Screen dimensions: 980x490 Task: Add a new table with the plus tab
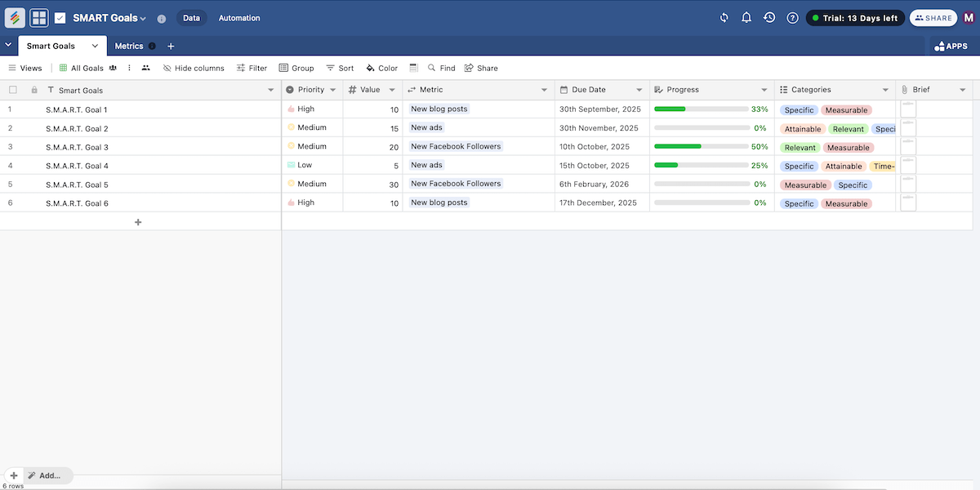[x=170, y=46]
